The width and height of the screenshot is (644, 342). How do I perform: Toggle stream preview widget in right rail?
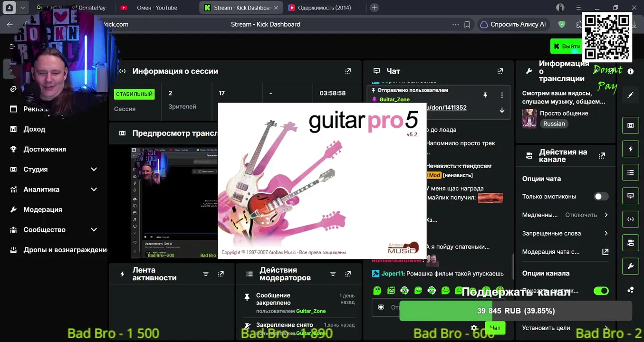click(631, 125)
